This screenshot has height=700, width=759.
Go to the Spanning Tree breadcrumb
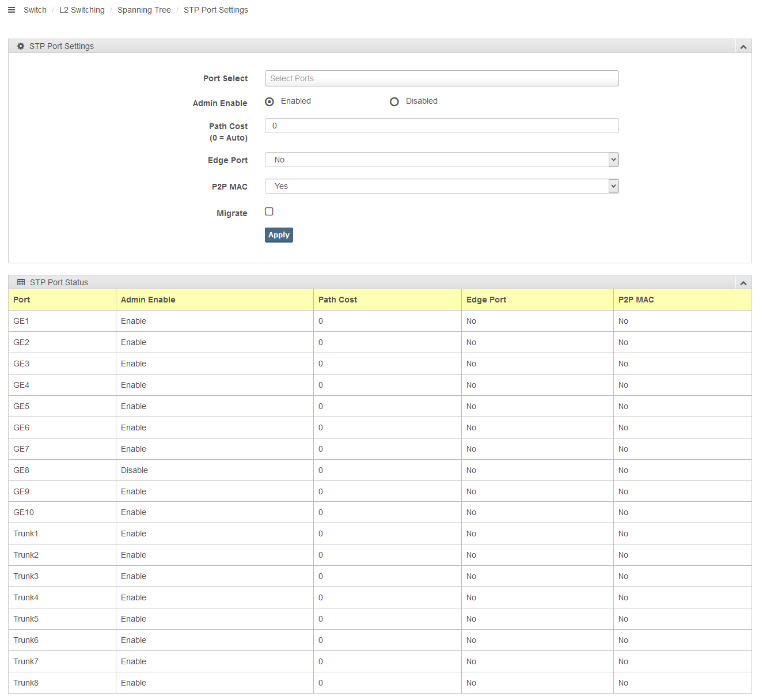click(x=144, y=10)
